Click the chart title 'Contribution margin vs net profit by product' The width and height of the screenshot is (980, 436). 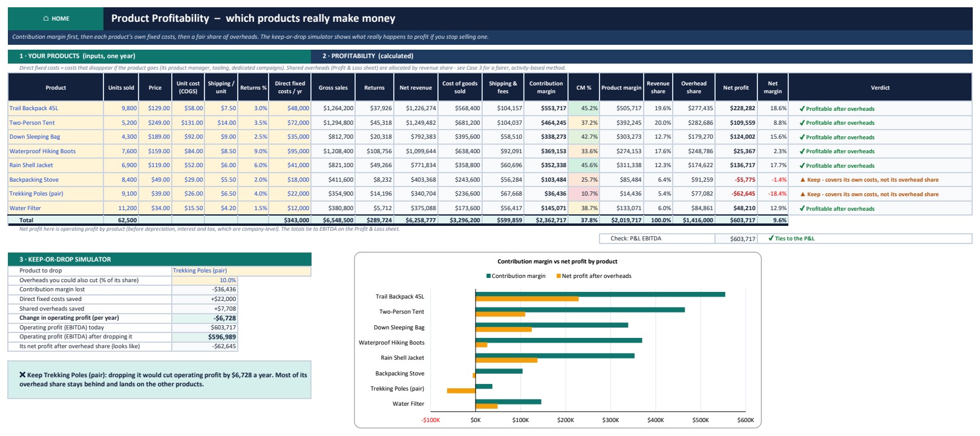[557, 262]
